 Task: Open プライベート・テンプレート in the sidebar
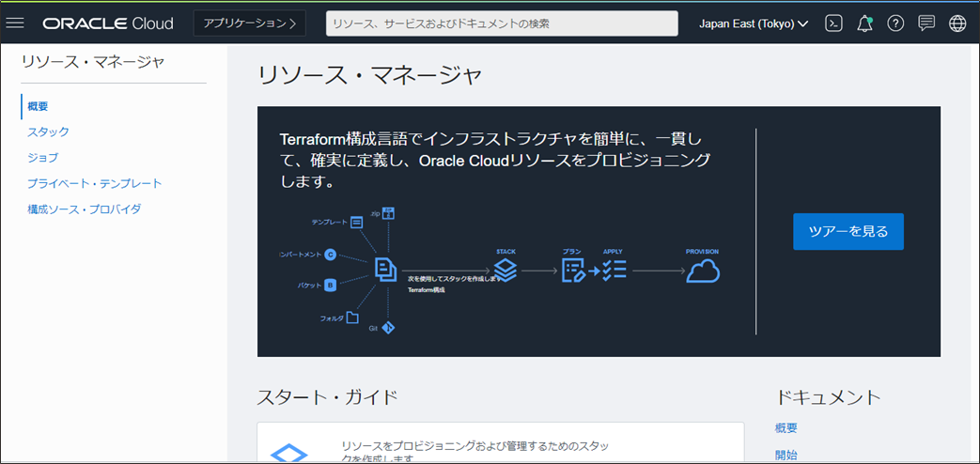pos(94,183)
